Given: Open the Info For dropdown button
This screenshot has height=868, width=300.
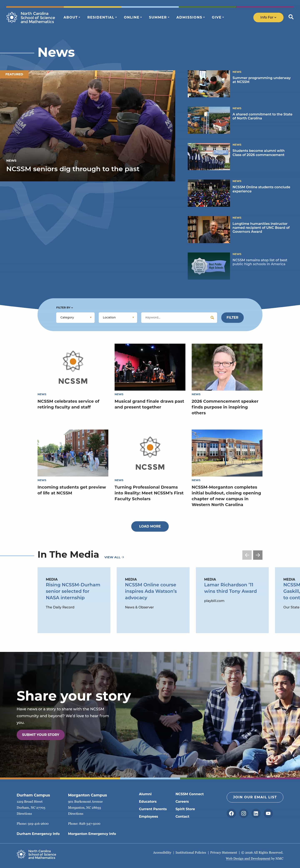Looking at the screenshot, I should pos(268,17).
